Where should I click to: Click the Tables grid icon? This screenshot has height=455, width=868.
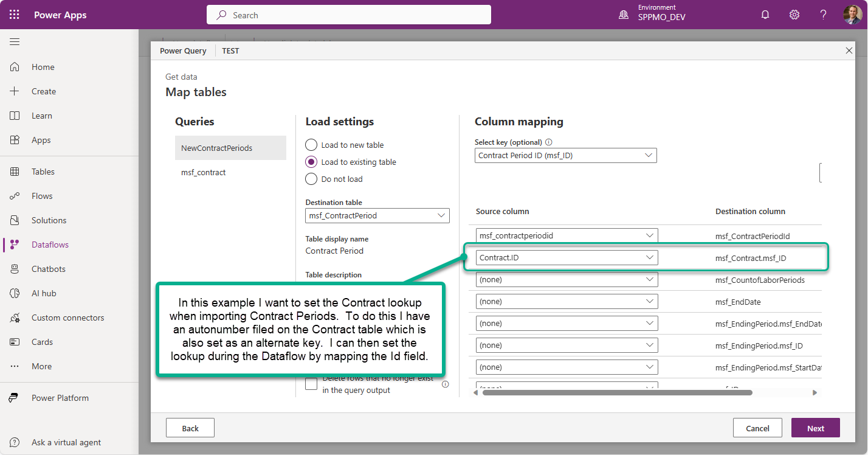[x=15, y=172]
